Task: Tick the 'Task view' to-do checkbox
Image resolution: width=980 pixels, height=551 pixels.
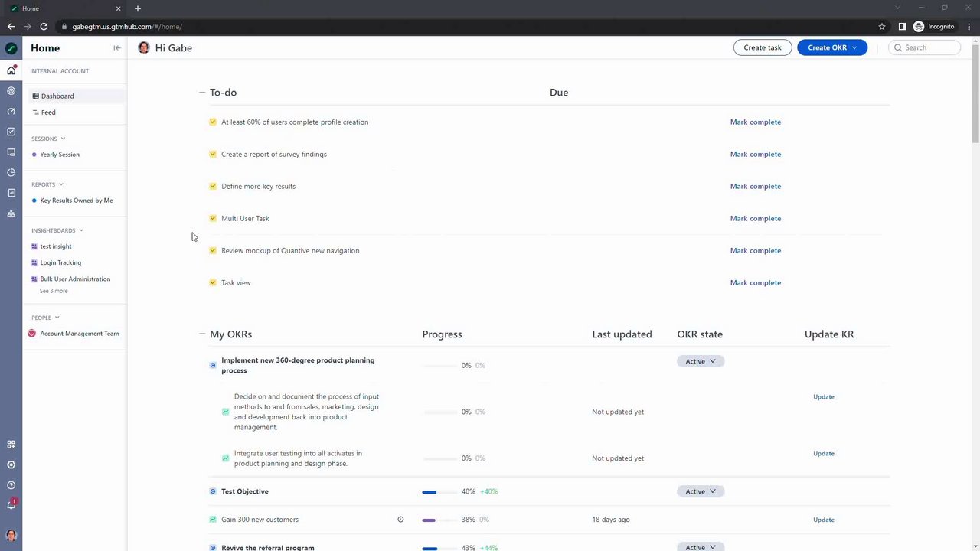Action: pyautogui.click(x=213, y=282)
